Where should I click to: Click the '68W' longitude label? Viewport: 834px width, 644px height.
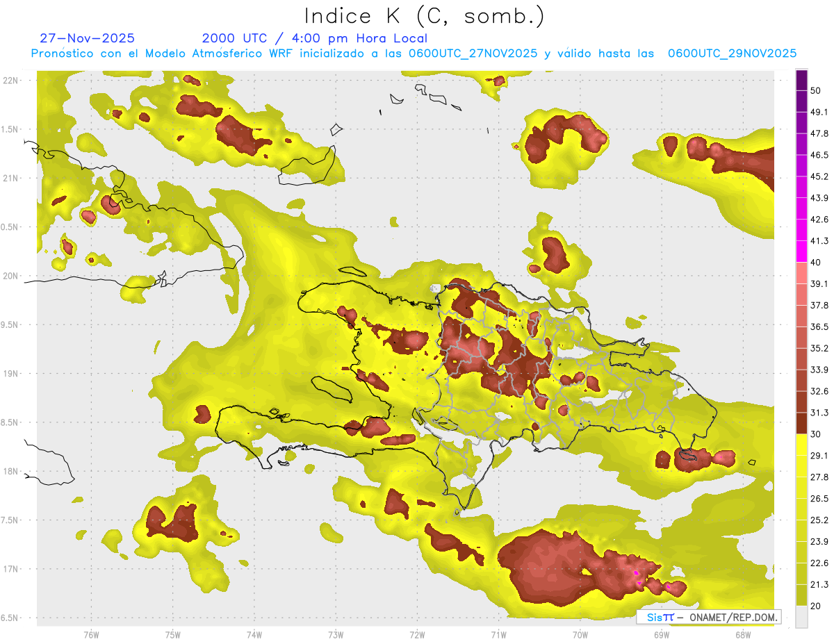(743, 634)
